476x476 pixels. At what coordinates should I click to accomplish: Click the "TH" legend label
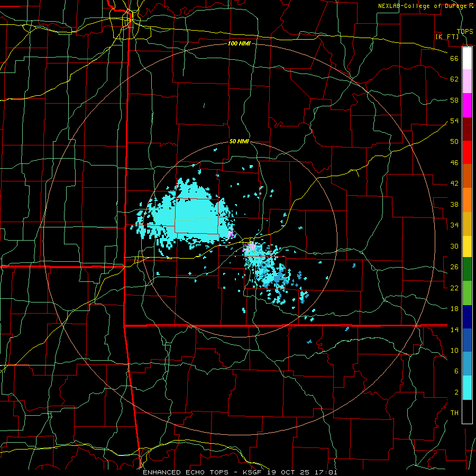pos(454,413)
